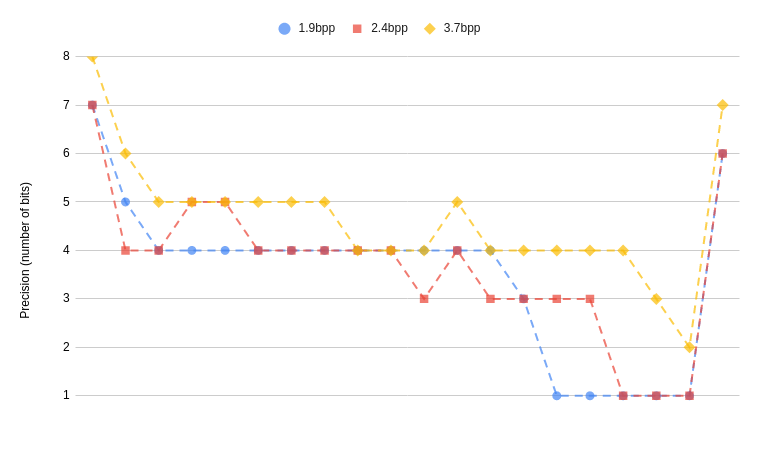Click the first yellow diamond at value 8
Image resolution: width=759 pixels, height=468 pixels.
click(92, 57)
